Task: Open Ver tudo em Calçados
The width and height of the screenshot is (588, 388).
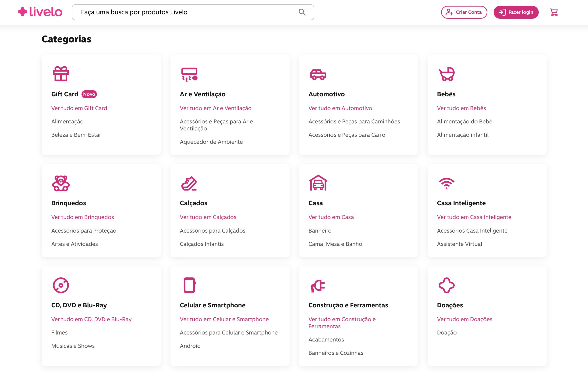Action: click(x=208, y=217)
